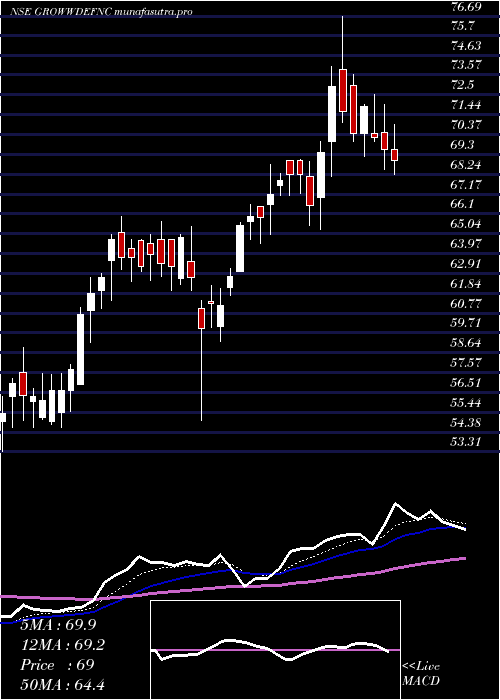Image resolution: width=500 pixels, height=700 pixels.
Task: Click the 12MA : 69.2 readout
Action: (x=63, y=645)
